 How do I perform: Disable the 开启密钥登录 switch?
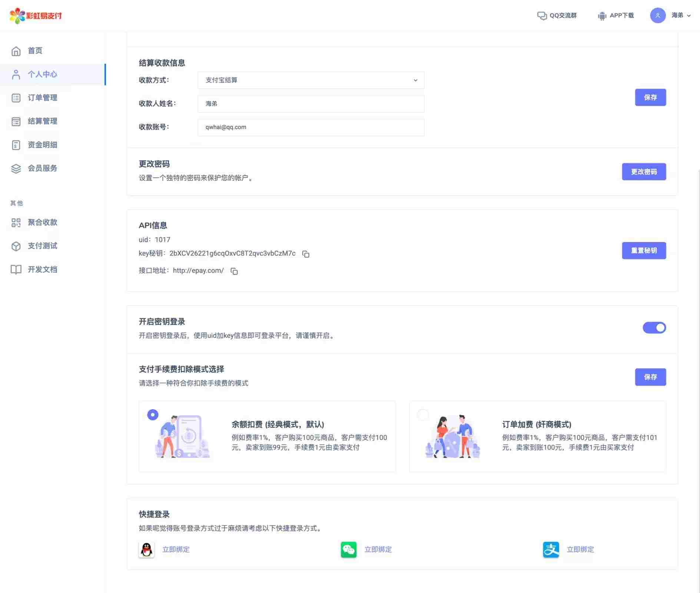[654, 328]
